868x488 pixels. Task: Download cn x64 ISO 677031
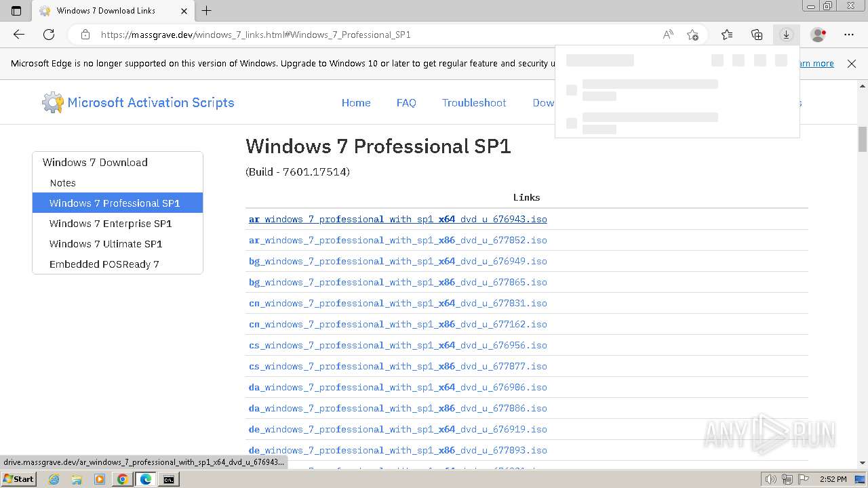click(398, 303)
